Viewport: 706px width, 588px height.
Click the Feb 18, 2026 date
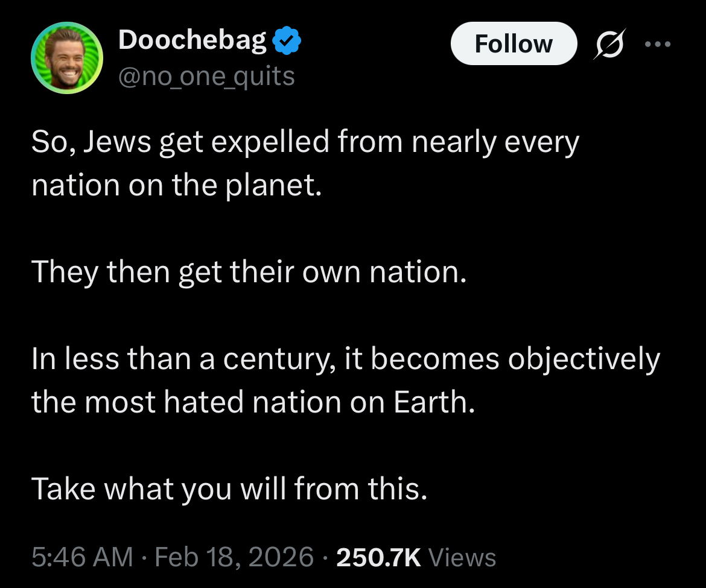click(234, 557)
